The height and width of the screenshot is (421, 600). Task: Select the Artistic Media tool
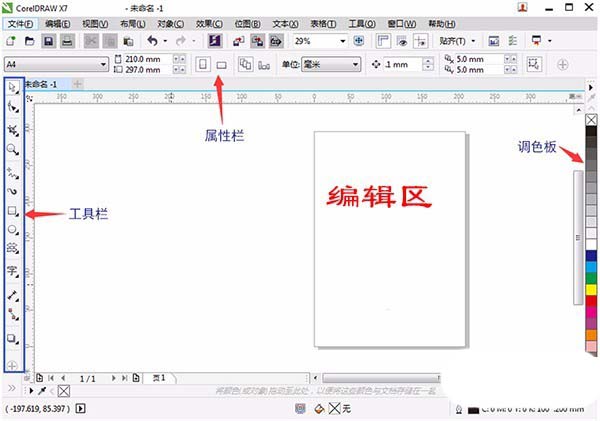pyautogui.click(x=13, y=191)
